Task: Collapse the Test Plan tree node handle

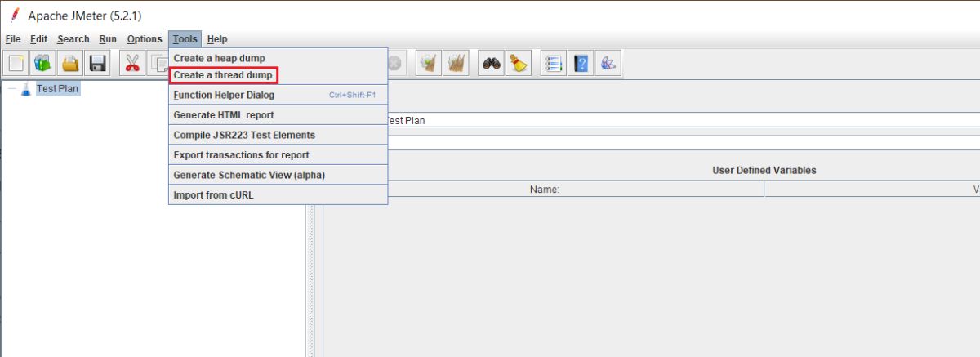Action: 11,88
